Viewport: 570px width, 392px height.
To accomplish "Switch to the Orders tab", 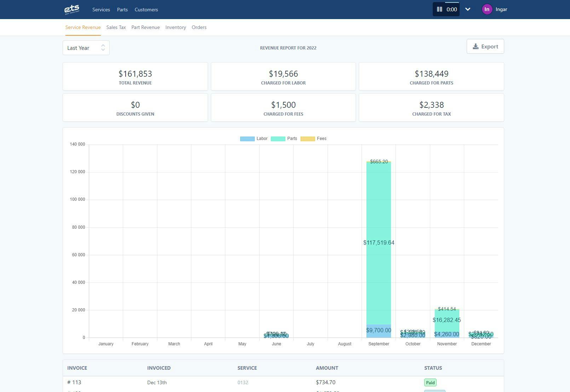I will pyautogui.click(x=199, y=27).
